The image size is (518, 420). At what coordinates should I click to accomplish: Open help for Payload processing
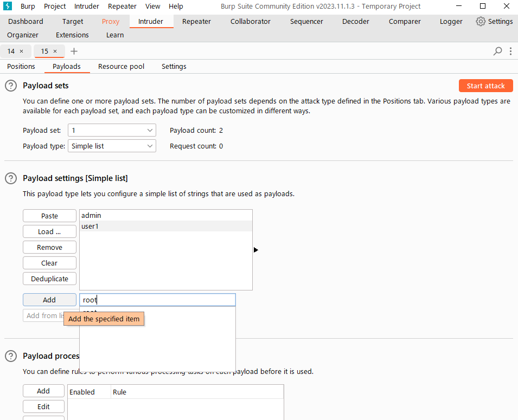[11, 356]
